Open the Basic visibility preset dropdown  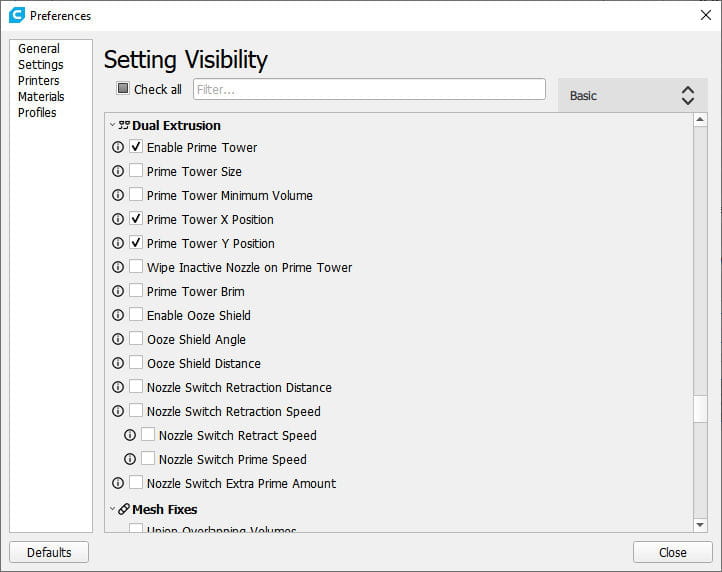pos(632,95)
